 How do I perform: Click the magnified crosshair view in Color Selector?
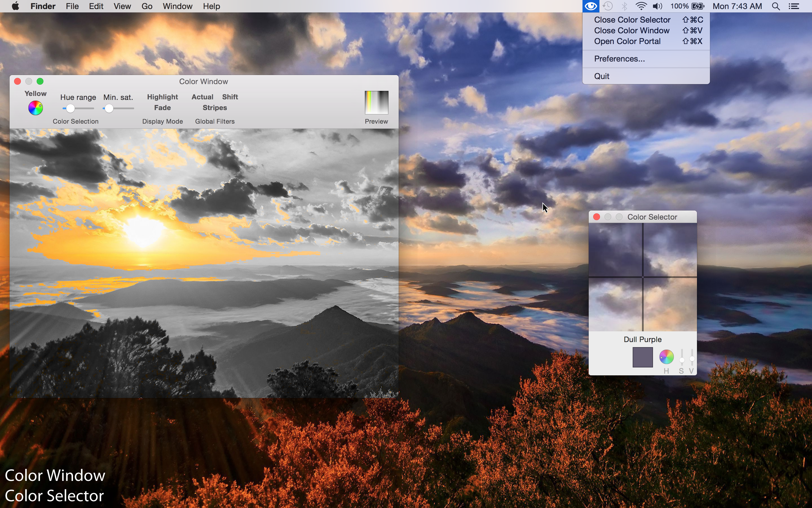pyautogui.click(x=643, y=277)
